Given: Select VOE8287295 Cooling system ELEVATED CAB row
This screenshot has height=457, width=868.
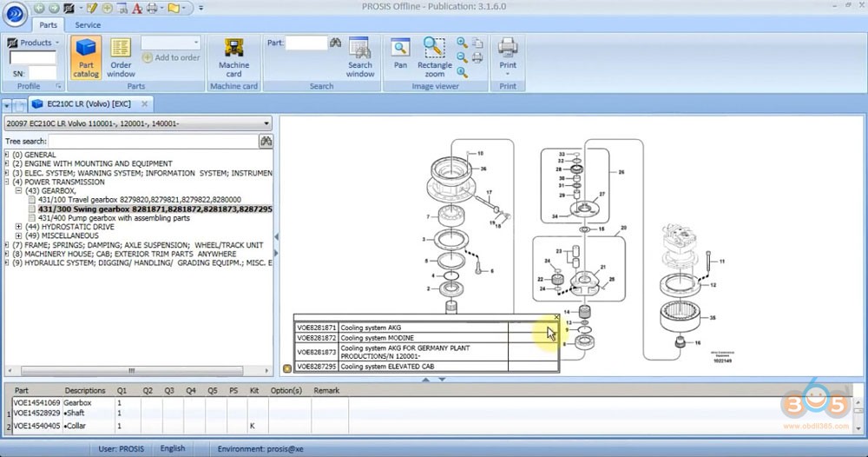Looking at the screenshot, I should (426, 367).
